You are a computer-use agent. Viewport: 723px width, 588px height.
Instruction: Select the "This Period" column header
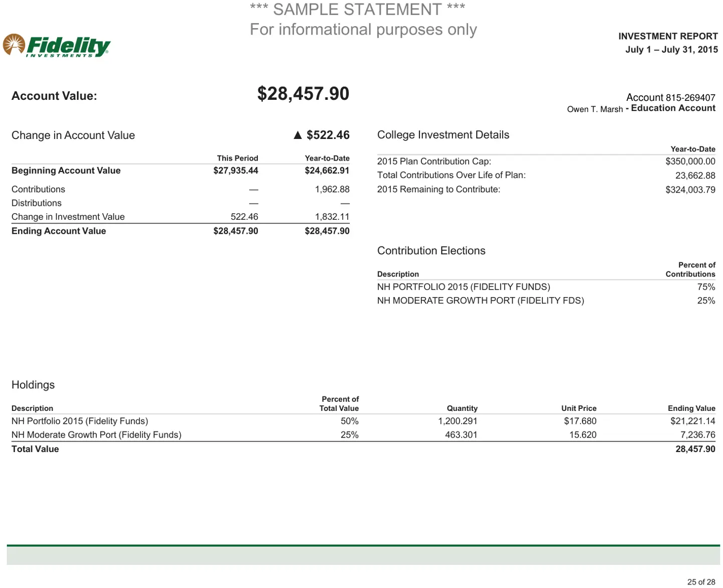pos(237,158)
